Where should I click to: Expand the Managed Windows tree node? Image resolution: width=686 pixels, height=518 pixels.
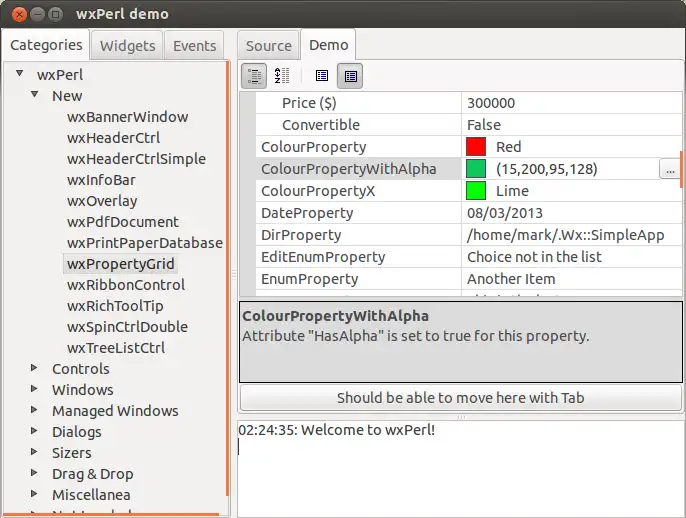[35, 411]
